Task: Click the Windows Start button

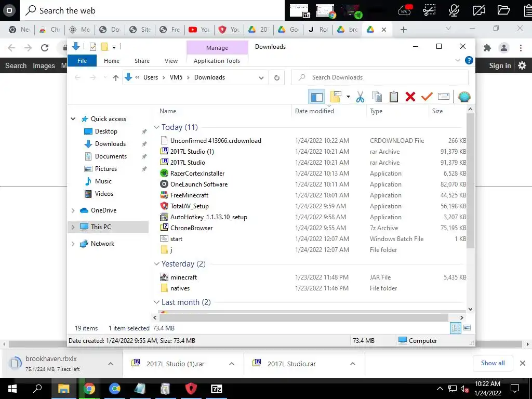Action: tap(12, 389)
